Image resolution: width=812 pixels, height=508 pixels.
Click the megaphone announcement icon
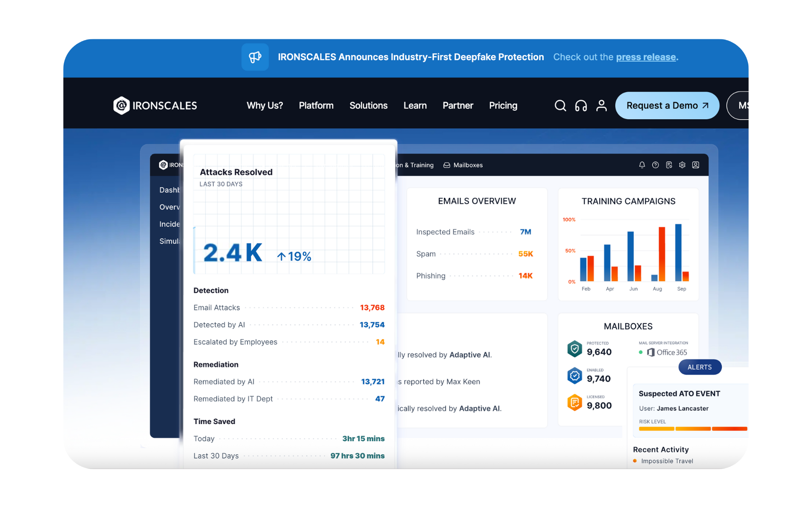[255, 57]
